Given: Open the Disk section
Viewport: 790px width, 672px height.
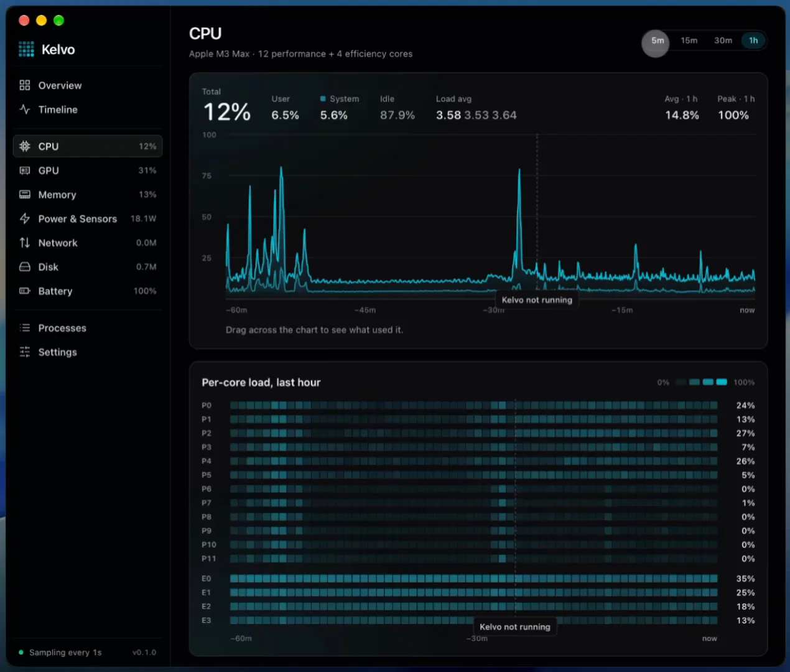Looking at the screenshot, I should 87,267.
